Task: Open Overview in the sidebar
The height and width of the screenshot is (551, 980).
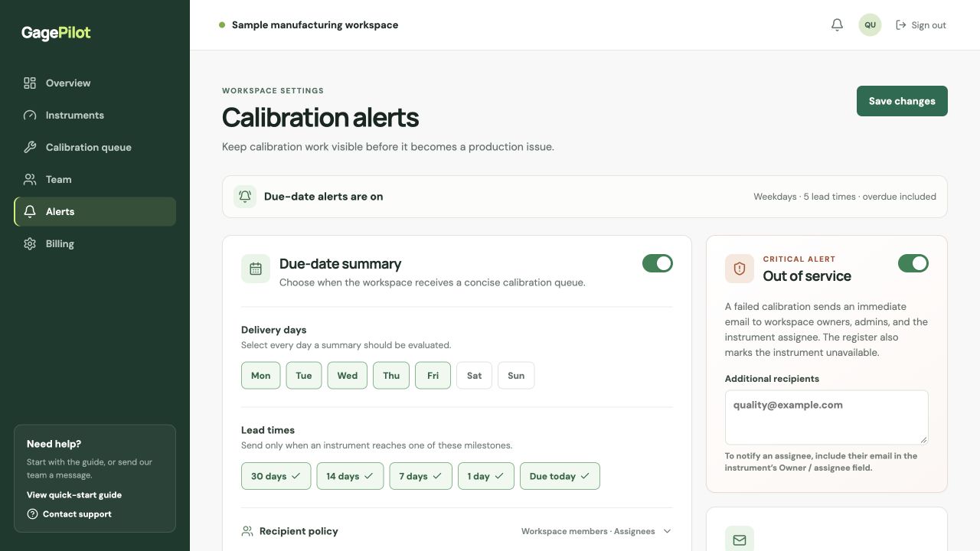Action: pyautogui.click(x=95, y=83)
